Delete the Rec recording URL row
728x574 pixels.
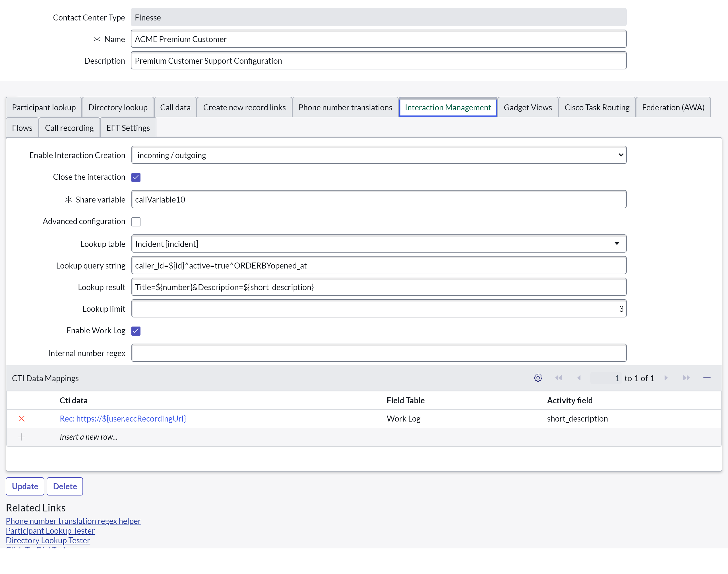tap(22, 418)
